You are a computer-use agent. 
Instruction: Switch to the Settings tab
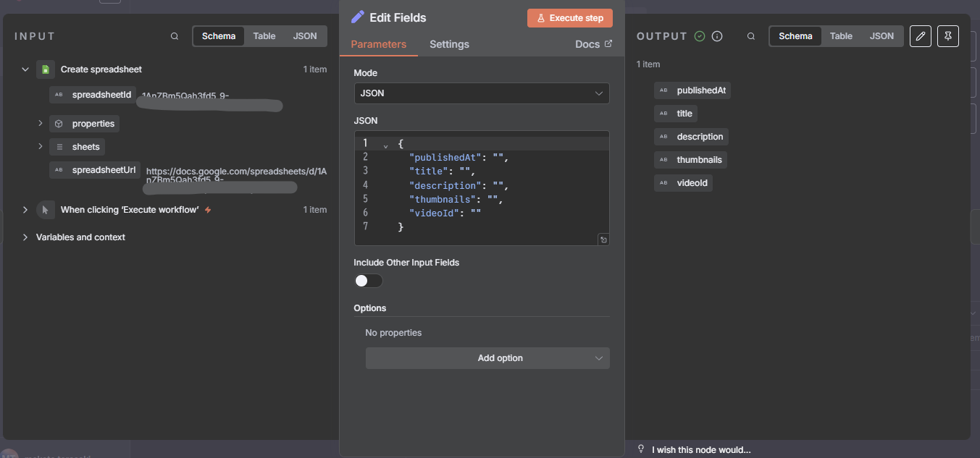[449, 44]
